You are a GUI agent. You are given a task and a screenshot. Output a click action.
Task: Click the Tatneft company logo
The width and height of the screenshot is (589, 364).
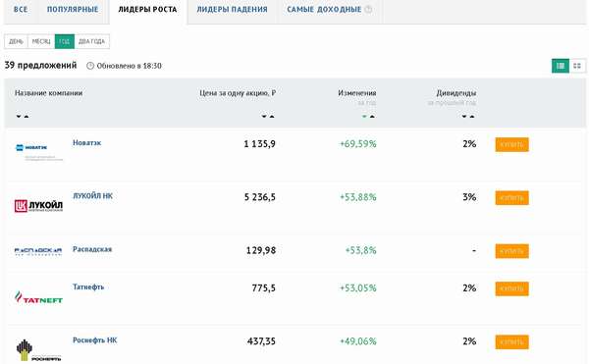(38, 297)
